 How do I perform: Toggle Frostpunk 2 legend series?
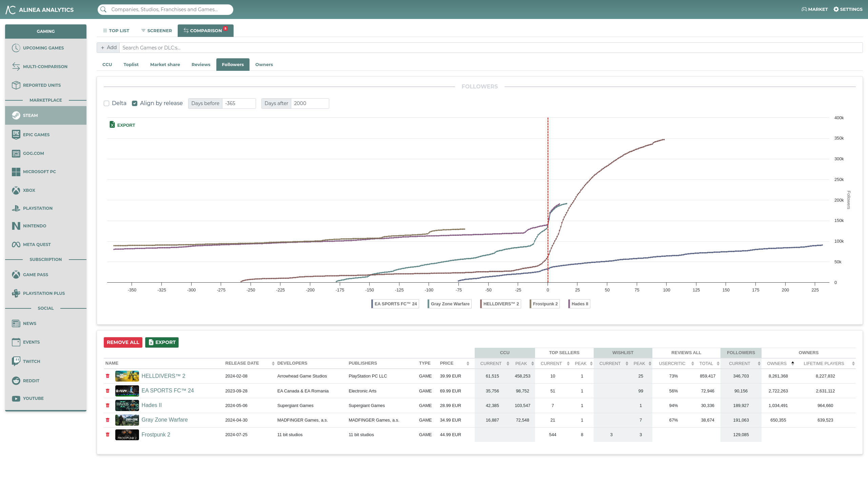point(545,304)
